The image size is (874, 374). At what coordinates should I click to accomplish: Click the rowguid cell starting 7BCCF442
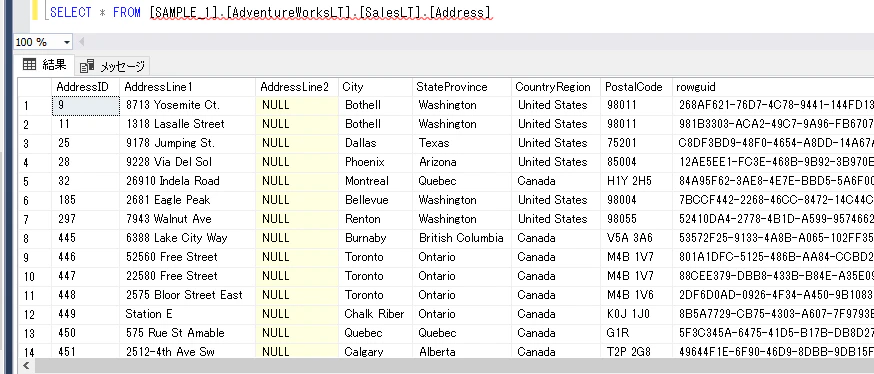(773, 200)
